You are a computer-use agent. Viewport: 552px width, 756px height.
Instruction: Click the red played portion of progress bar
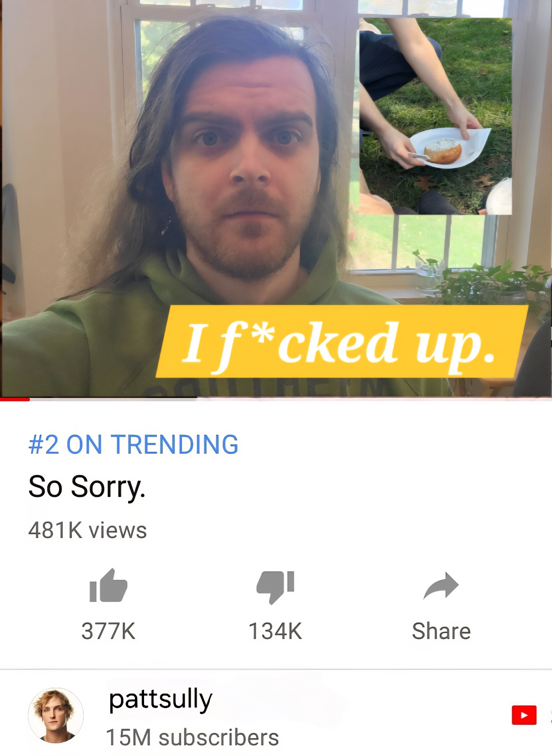pos(15,399)
